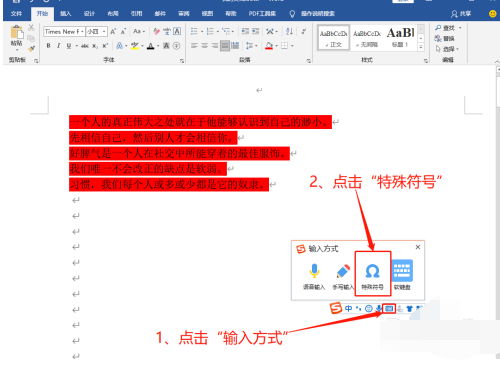
Task: Shrink font size with the smaller A icon
Action: coord(123,32)
